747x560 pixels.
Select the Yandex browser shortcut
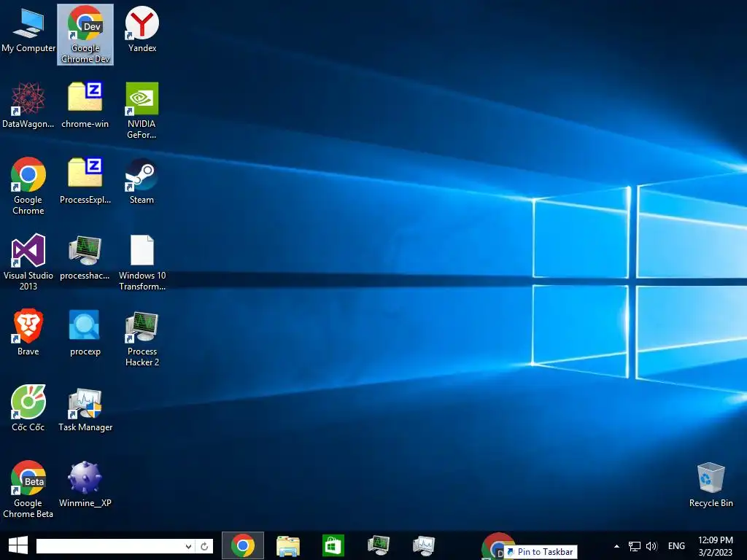coord(142,29)
